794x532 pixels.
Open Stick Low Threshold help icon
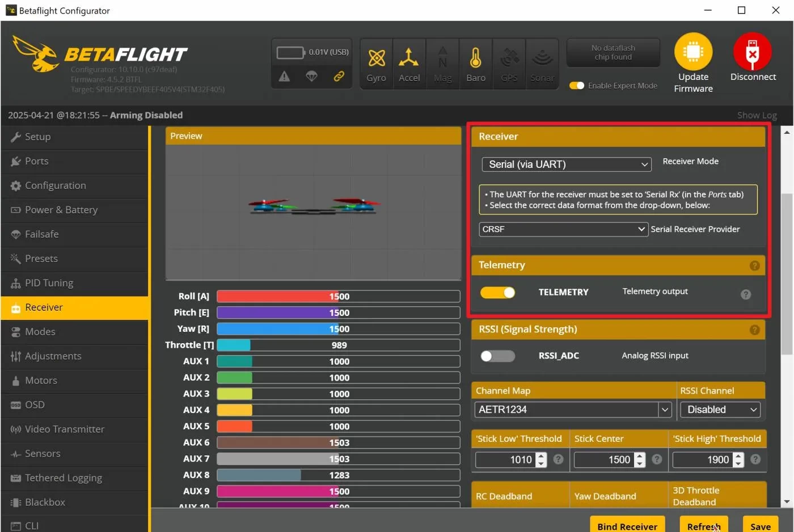tap(558, 459)
